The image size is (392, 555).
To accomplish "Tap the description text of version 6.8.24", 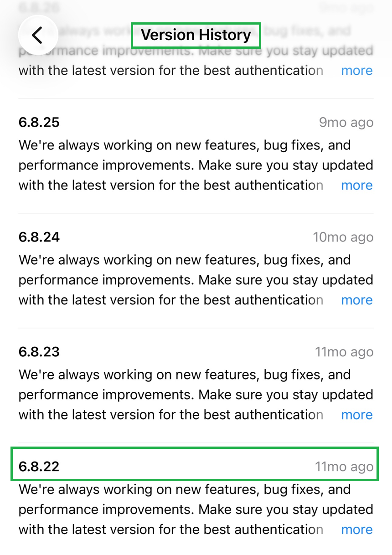I will click(x=182, y=280).
